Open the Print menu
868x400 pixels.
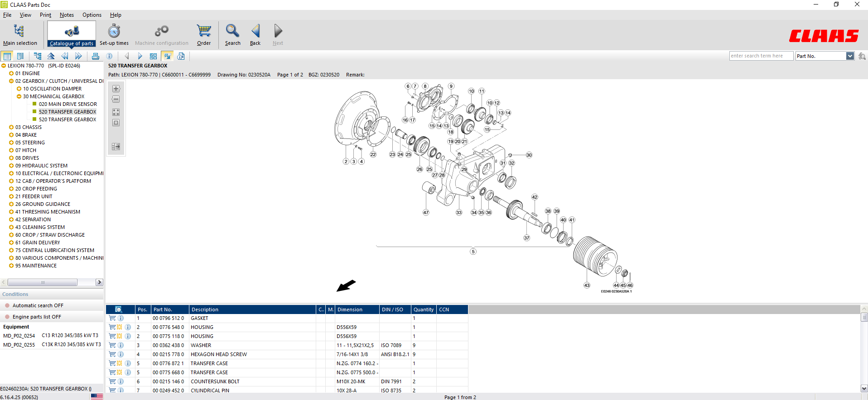[x=45, y=15]
